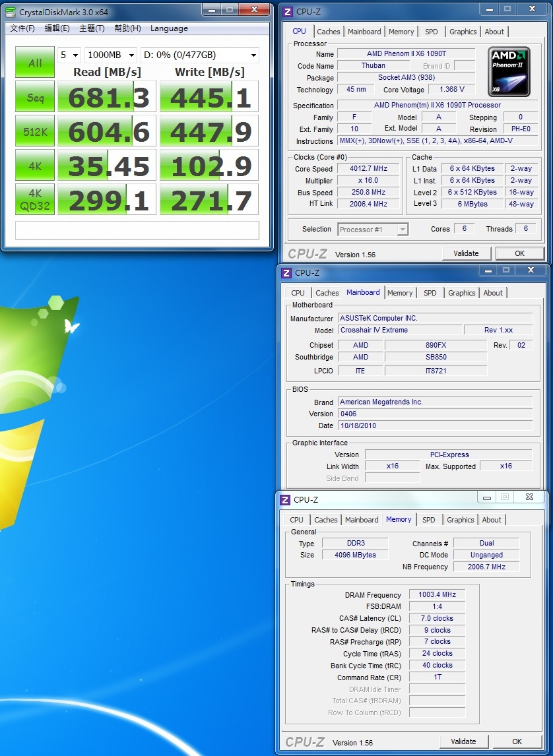Run the 512K benchmark test
The image size is (553, 756).
(35, 131)
